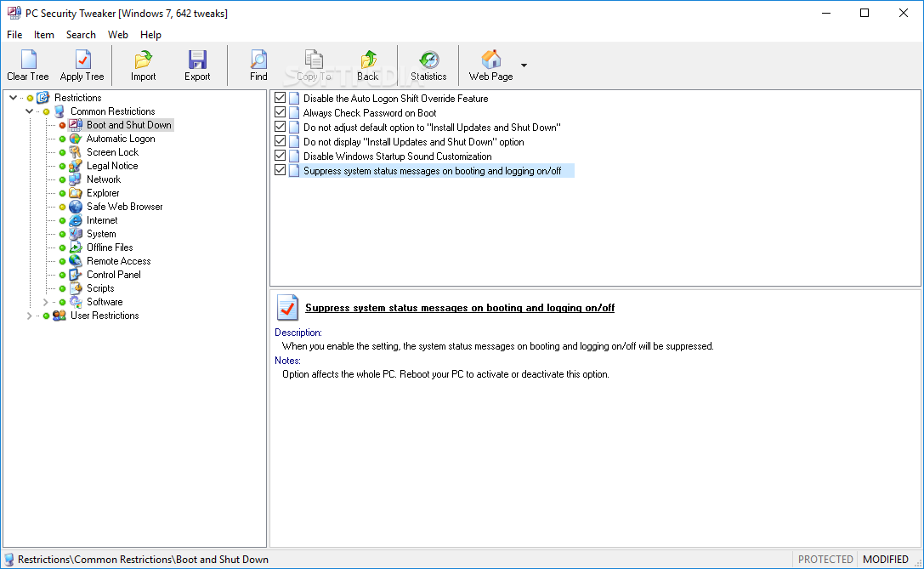This screenshot has width=924, height=569.
Task: Click the Screen Lock keys icon
Action: [75, 152]
